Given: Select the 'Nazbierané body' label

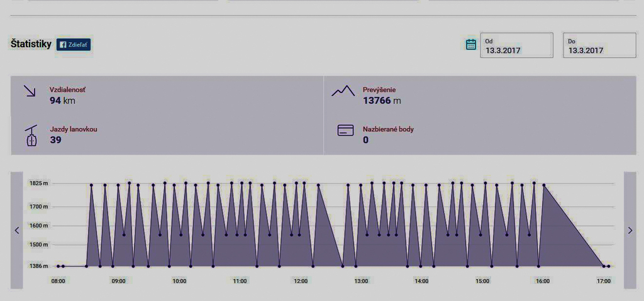Looking at the screenshot, I should click(388, 129).
